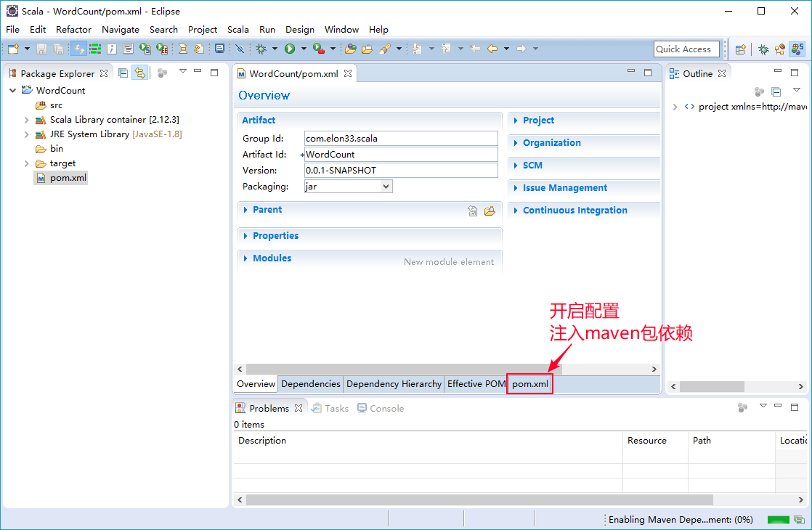Open the Package Explorer view menu triangle
Viewport: 812px width, 530px height.
(183, 71)
